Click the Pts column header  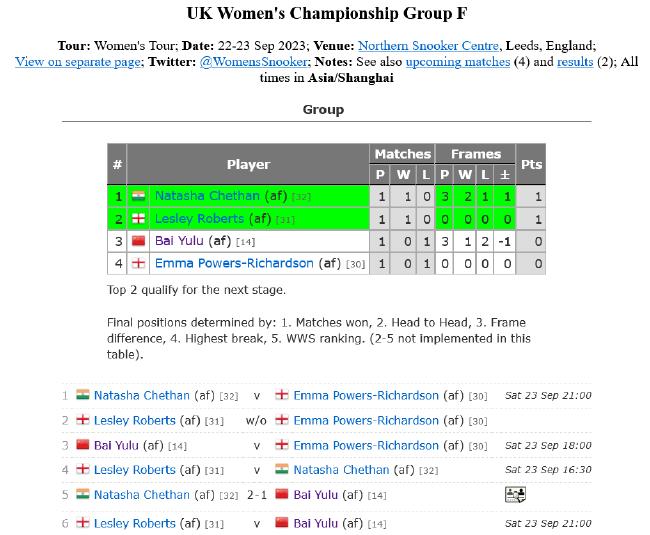coord(531,165)
